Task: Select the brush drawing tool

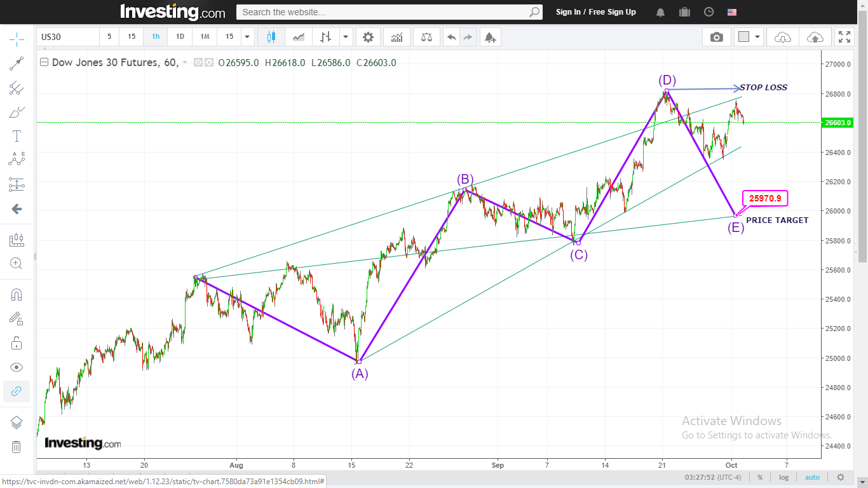Action: (17, 112)
